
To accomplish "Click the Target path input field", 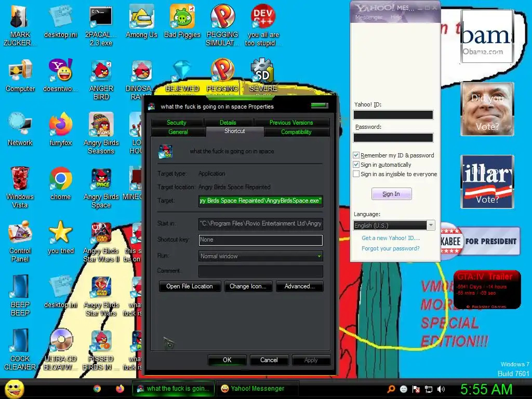I will coord(261,201).
